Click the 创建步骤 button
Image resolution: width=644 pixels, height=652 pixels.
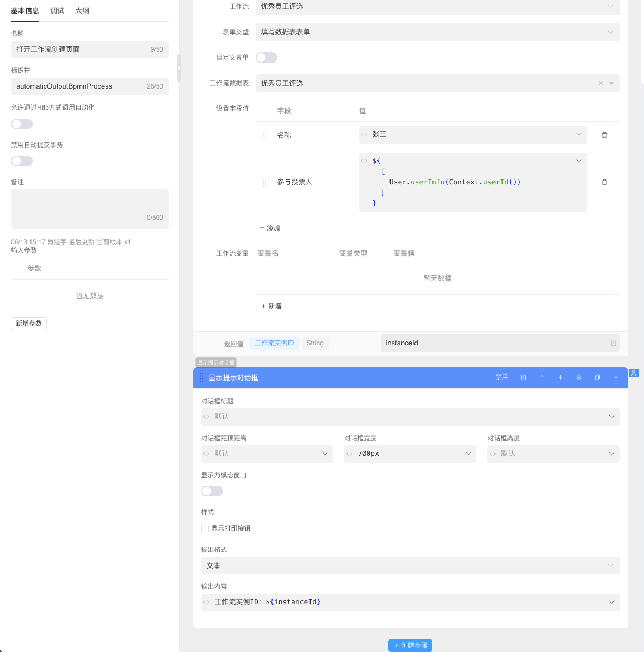[410, 645]
